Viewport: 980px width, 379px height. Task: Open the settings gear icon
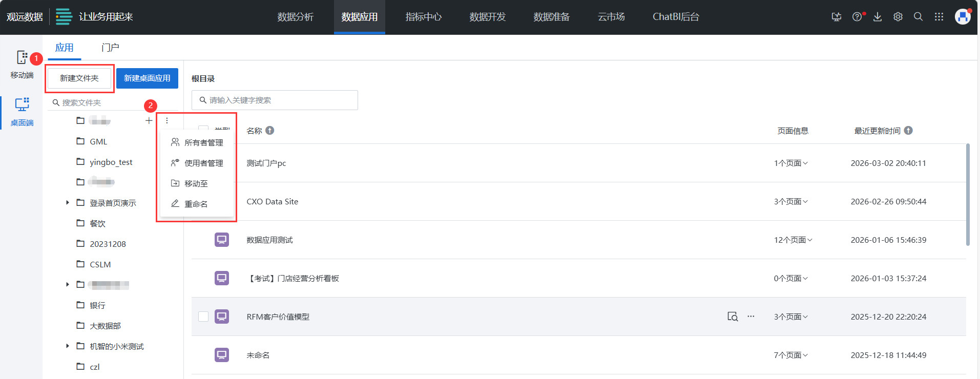pos(898,17)
